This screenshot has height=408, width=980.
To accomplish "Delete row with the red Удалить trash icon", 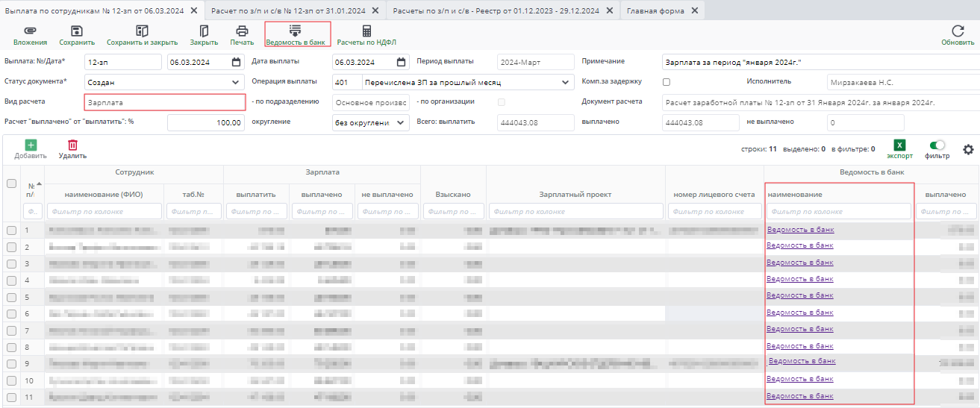I will pos(72,145).
